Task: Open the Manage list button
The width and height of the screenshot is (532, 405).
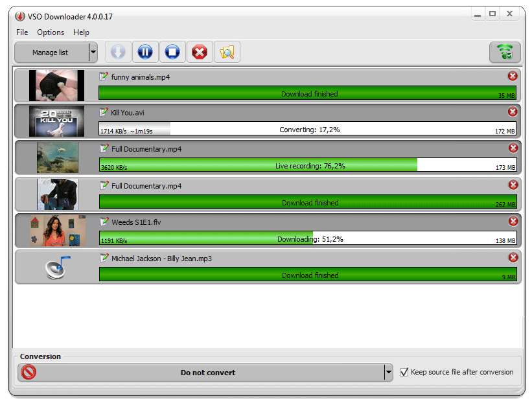Action: (51, 52)
